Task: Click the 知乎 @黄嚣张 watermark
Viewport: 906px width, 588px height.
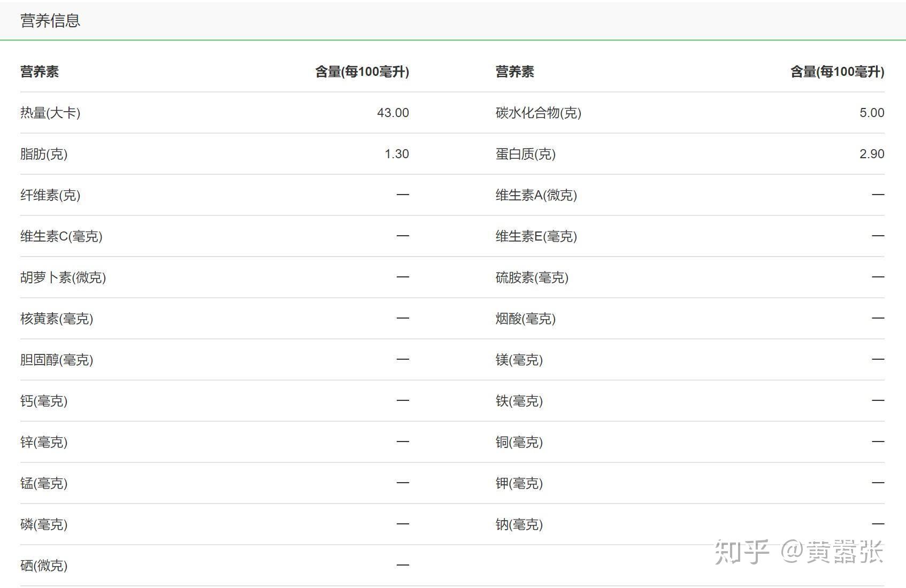Action: click(798, 552)
